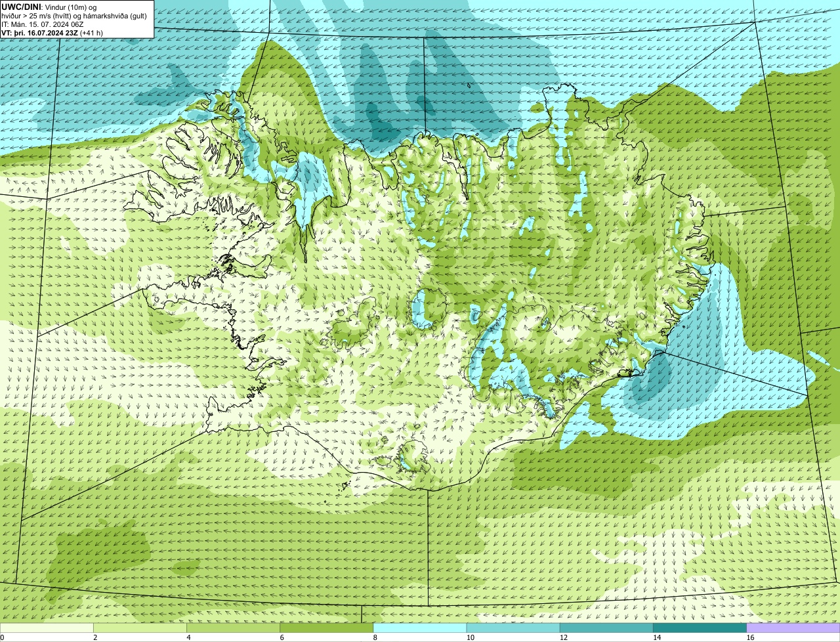Image resolution: width=840 pixels, height=642 pixels.
Task: Click the legend scale label '14'
Action: tap(657, 637)
